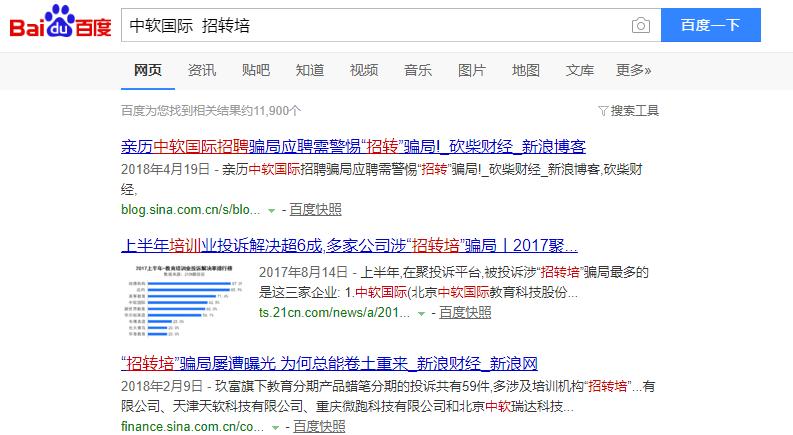Switch to the 地图 tab
Viewport: 793px width, 435px height.
(x=526, y=70)
